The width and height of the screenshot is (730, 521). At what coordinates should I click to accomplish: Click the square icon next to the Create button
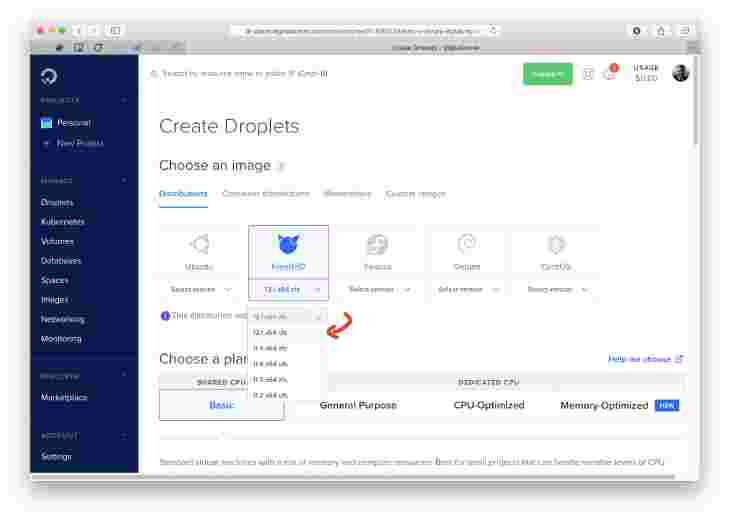[x=588, y=74]
